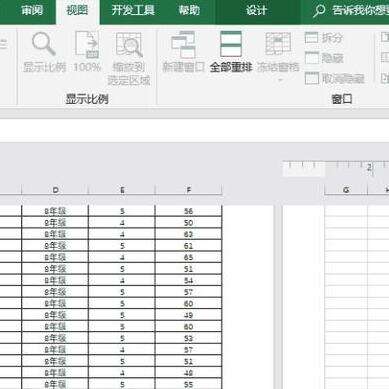Select the cell showing 61

click(189, 246)
